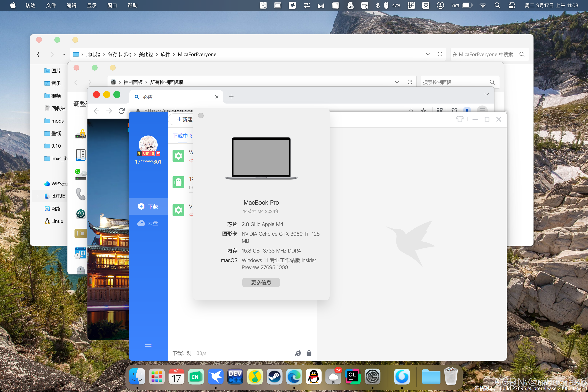Click 储存卡 (D:) in the explorer breadcrumb
This screenshot has height=392, width=588.
coord(119,54)
